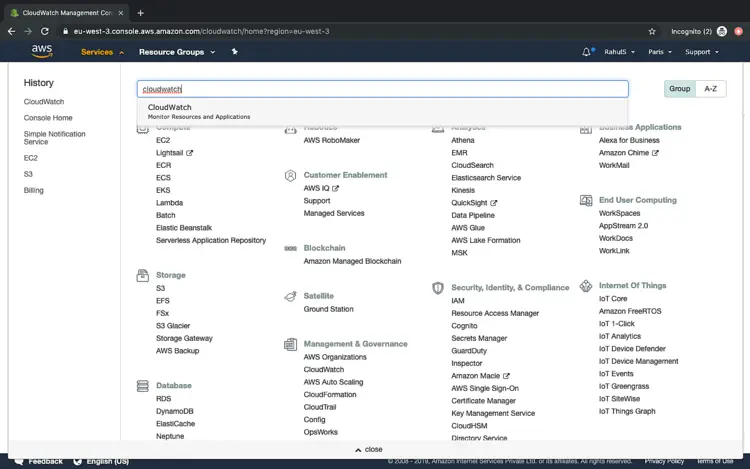Open S3 Glacier service link
This screenshot has width=750, height=469.
pyautogui.click(x=173, y=326)
